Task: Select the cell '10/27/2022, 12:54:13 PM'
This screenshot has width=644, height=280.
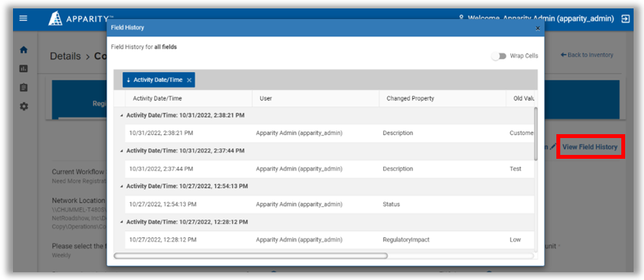Action: (x=188, y=204)
